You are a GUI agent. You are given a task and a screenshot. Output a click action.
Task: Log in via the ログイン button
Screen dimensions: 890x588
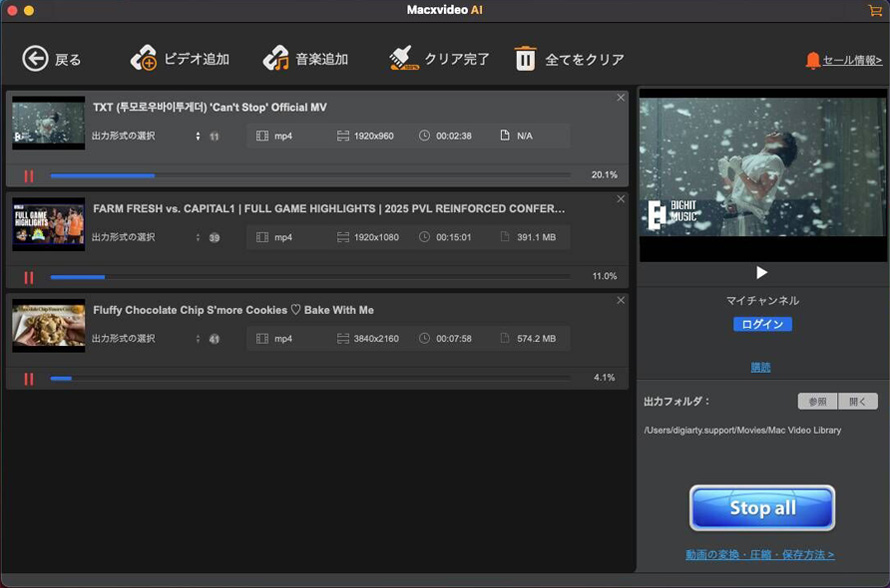tap(762, 324)
